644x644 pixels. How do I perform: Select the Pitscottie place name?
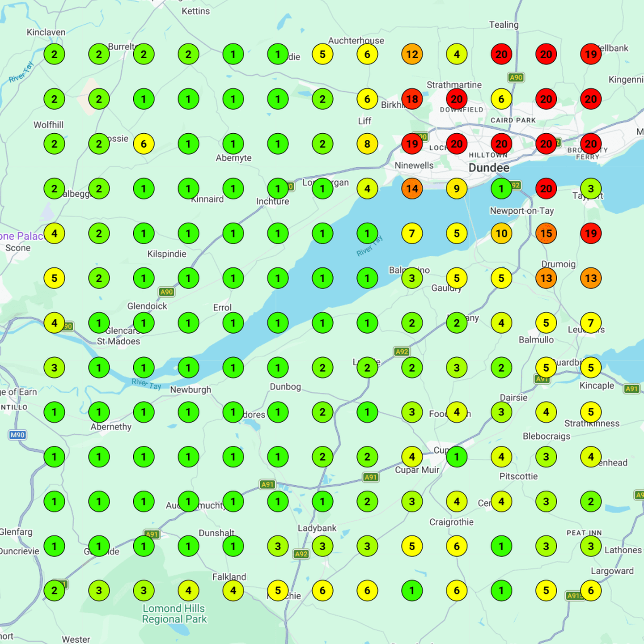[x=518, y=476]
